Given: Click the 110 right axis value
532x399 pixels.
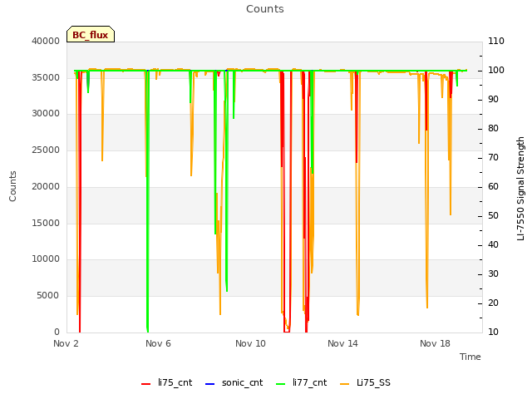Looking at the screenshot, I should coord(496,41).
